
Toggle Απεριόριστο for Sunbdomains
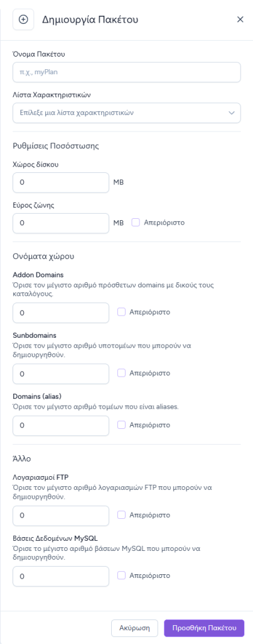tap(121, 373)
